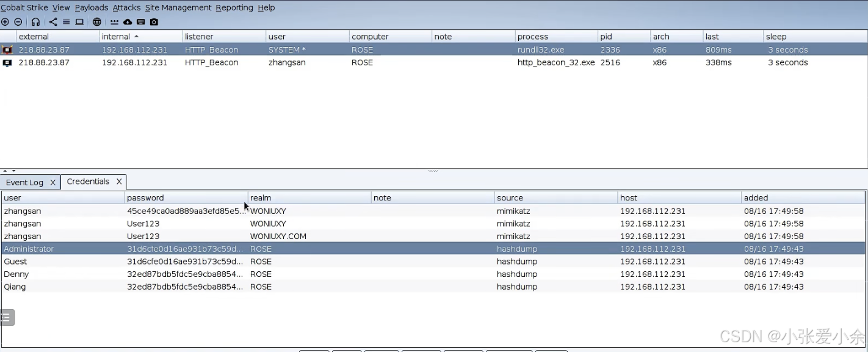Image resolution: width=868 pixels, height=352 pixels.
Task: Open the View menu
Action: pos(61,7)
